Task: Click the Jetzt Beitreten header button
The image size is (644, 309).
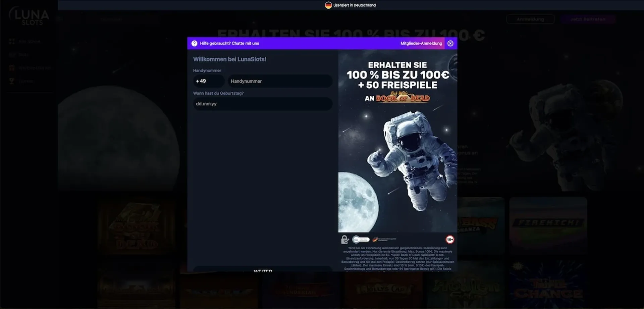Action: [588, 19]
